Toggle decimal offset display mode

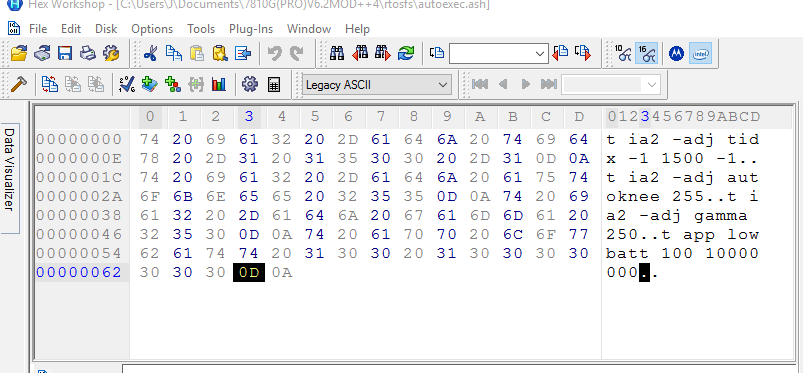pyautogui.click(x=623, y=53)
